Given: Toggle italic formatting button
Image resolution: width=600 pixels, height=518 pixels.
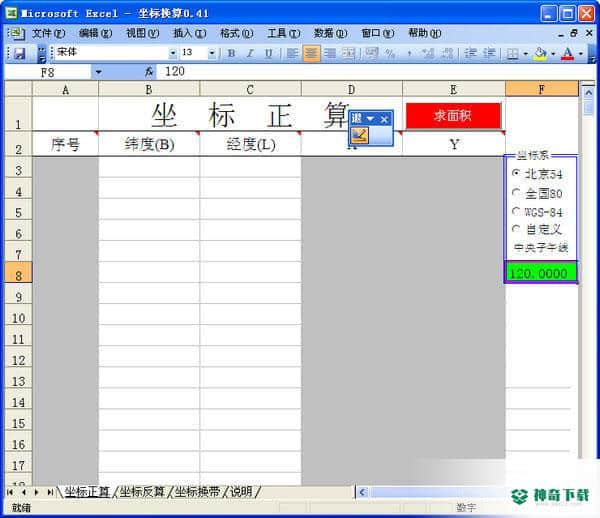Looking at the screenshot, I should point(250,53).
